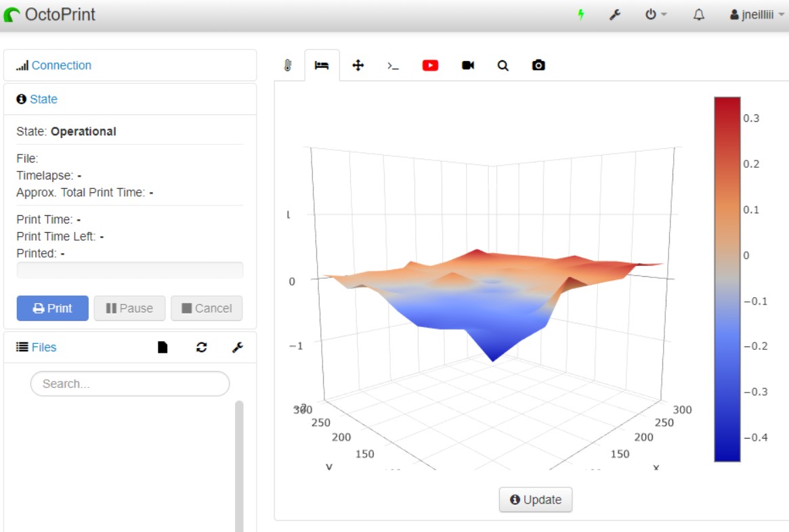The height and width of the screenshot is (532, 789).
Task: Click the 'Operational' state text
Action: (83, 132)
